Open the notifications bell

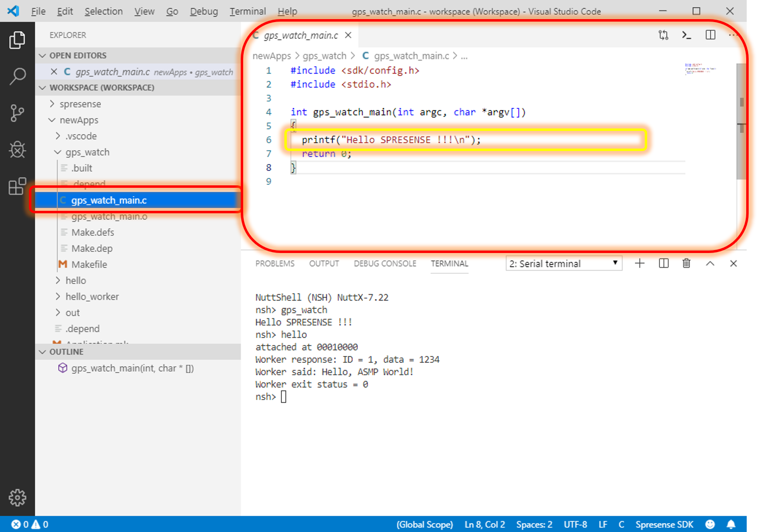tap(732, 524)
